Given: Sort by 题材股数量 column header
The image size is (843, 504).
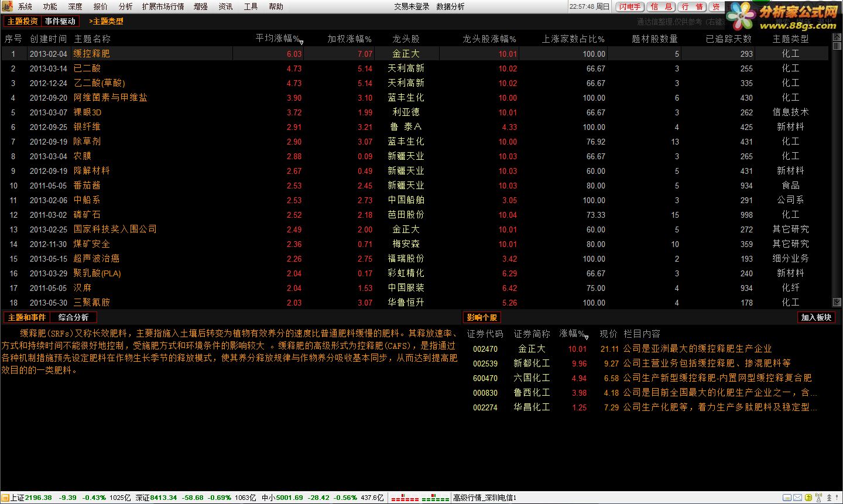Looking at the screenshot, I should (654, 39).
